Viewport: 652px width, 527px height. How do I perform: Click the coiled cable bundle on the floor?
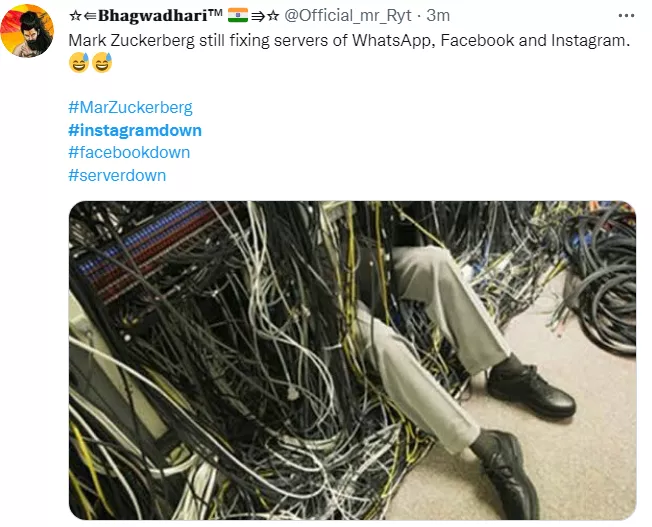[x=603, y=283]
